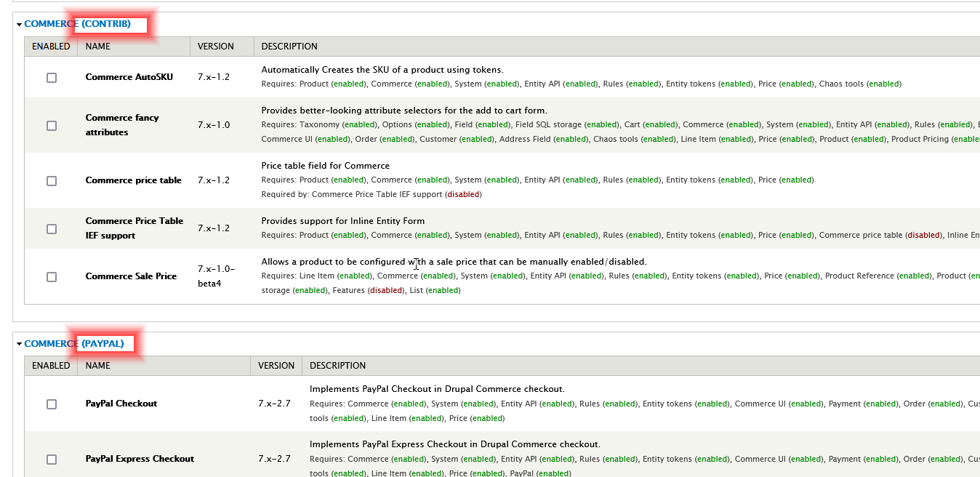Viewport: 980px width, 477px height.
Task: Click the Enabled column header in Commerce (PayPal) table
Action: click(x=51, y=366)
